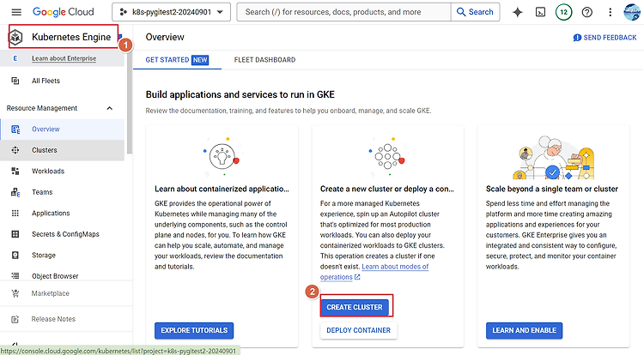The width and height of the screenshot is (644, 355).
Task: Collapse the Resource Management section
Action: tap(109, 108)
